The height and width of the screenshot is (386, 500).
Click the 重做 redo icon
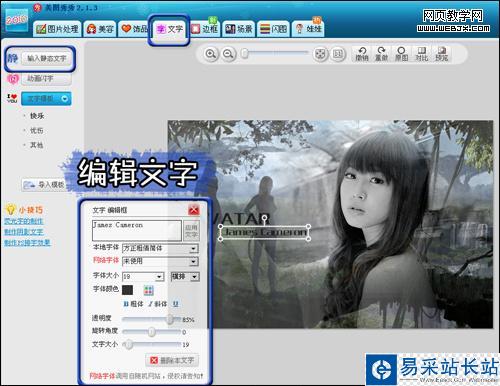[x=381, y=54]
